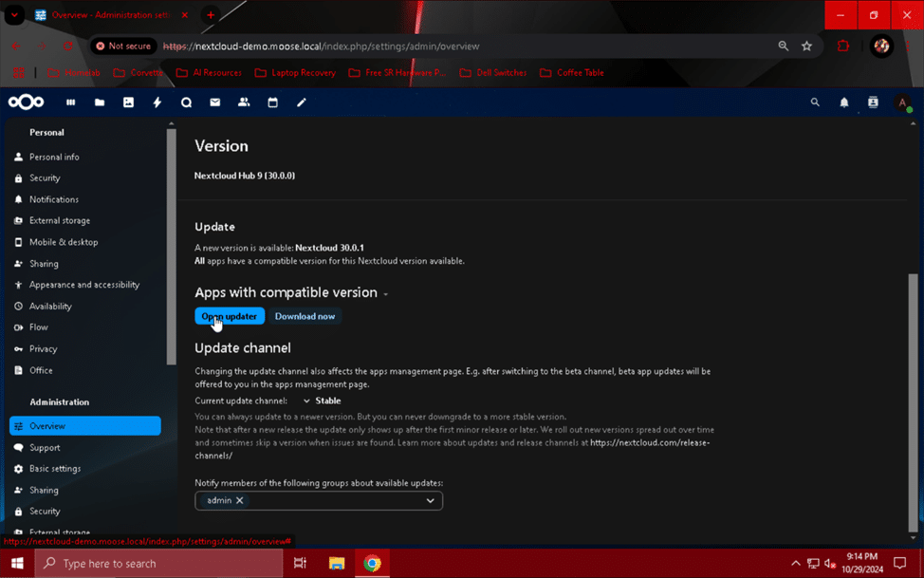Viewport: 924px width, 578px height.
Task: Open Chrome profile avatar
Action: tap(881, 46)
